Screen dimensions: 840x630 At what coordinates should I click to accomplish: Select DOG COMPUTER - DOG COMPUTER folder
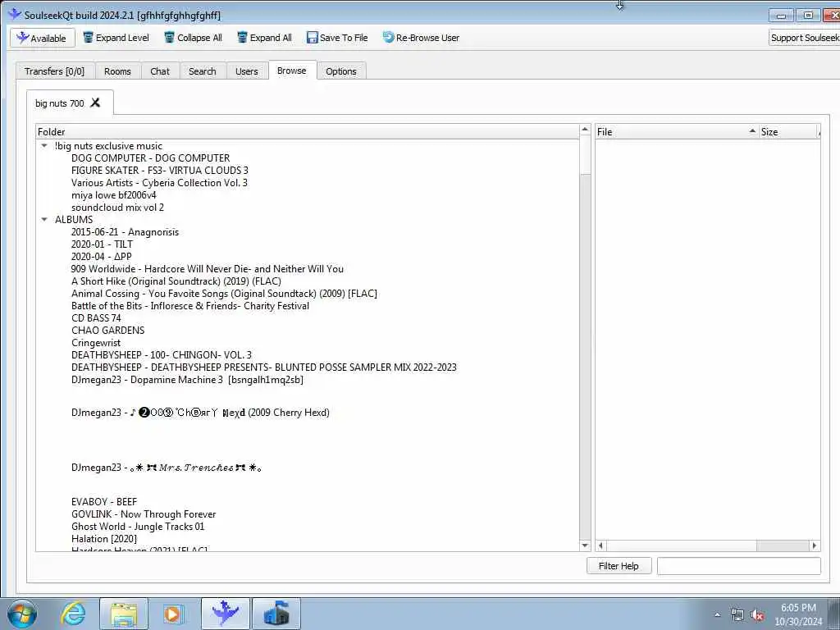[x=151, y=158]
